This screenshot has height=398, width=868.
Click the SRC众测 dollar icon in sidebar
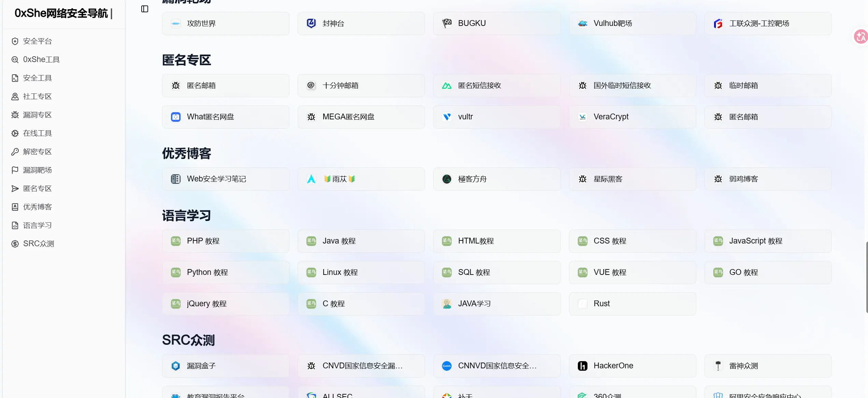point(15,244)
